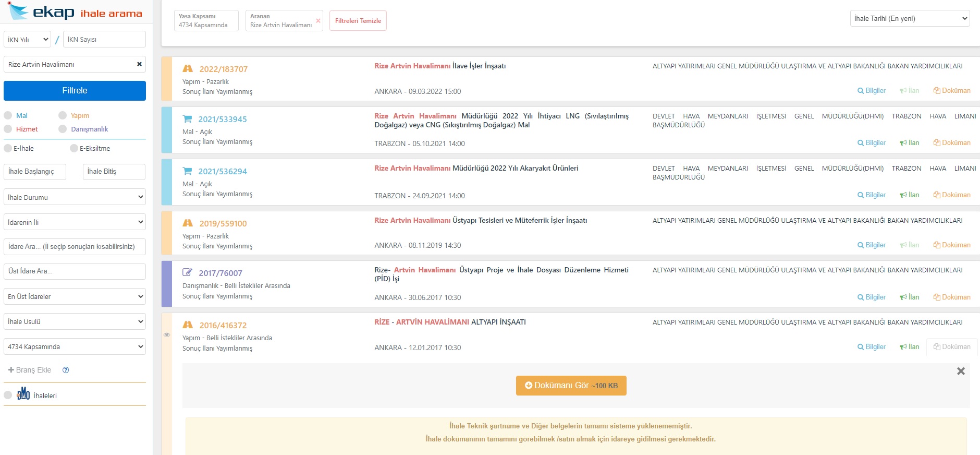980x455 pixels.
Task: Open Doküman for tender 2017/76007
Action: click(x=952, y=297)
